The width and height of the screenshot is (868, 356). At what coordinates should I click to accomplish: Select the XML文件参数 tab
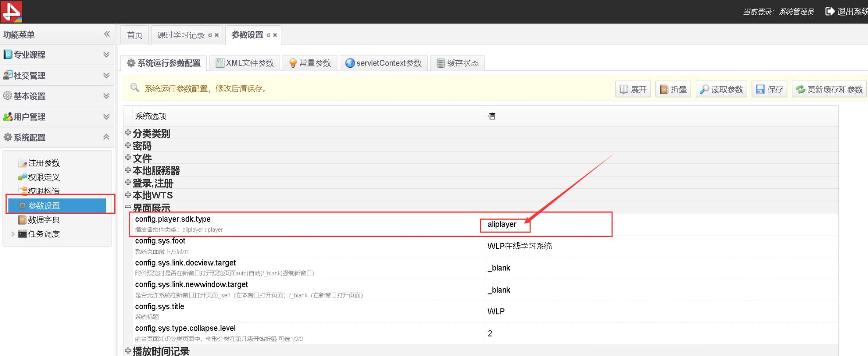244,63
